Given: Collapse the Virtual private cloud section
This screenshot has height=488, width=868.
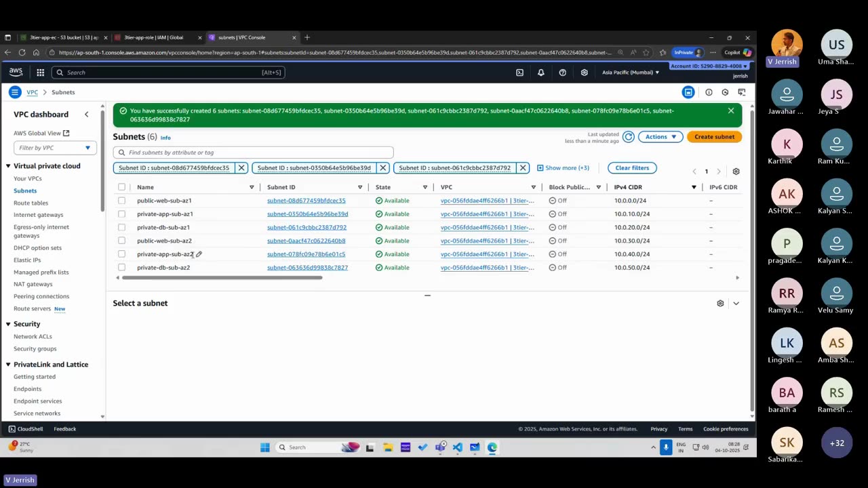Looking at the screenshot, I should (8, 166).
